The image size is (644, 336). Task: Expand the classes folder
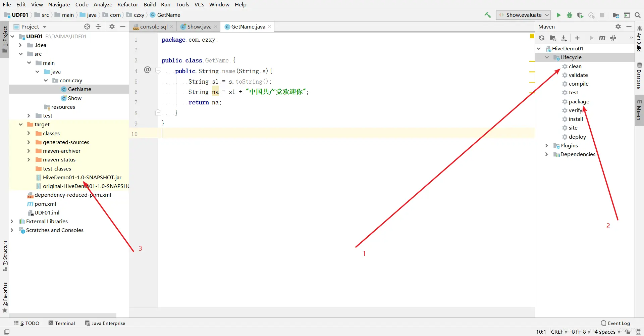[29, 133]
